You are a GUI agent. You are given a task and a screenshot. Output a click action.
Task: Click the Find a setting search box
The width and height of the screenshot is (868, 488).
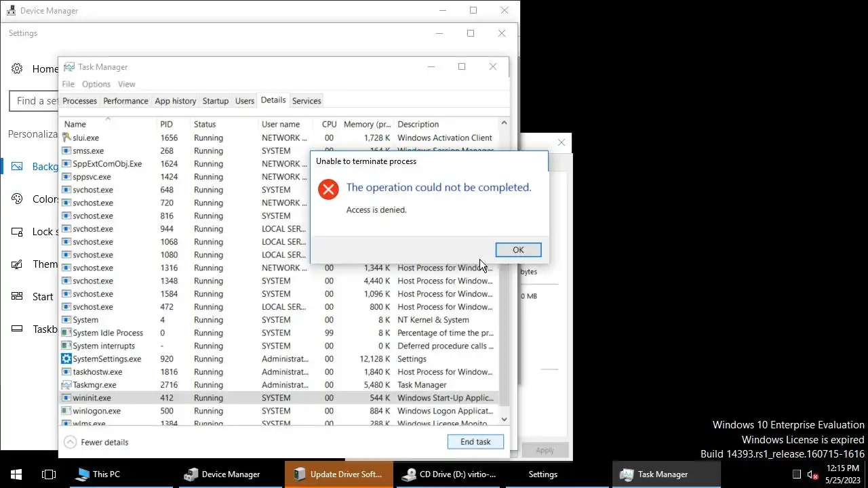34,101
